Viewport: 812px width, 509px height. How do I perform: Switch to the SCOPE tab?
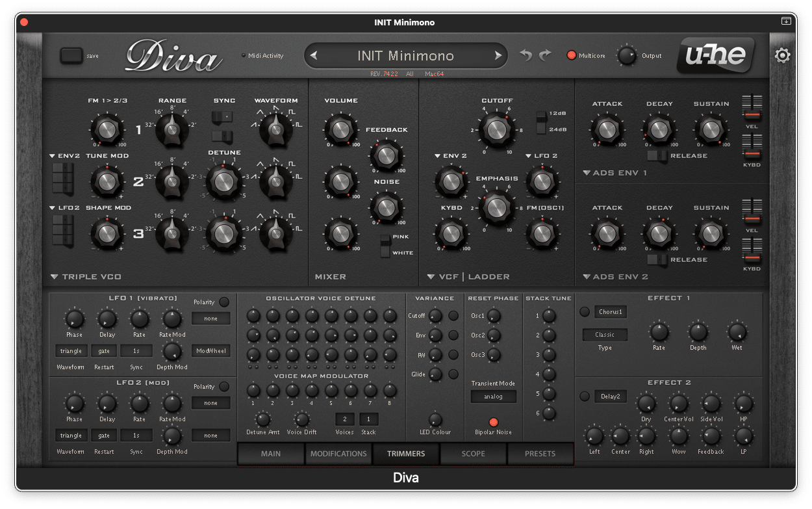coord(474,454)
